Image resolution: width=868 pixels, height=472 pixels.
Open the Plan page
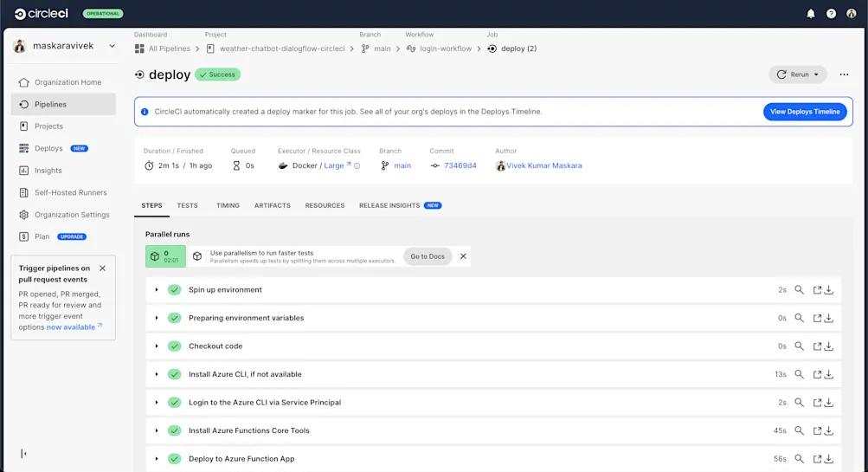pyautogui.click(x=42, y=236)
